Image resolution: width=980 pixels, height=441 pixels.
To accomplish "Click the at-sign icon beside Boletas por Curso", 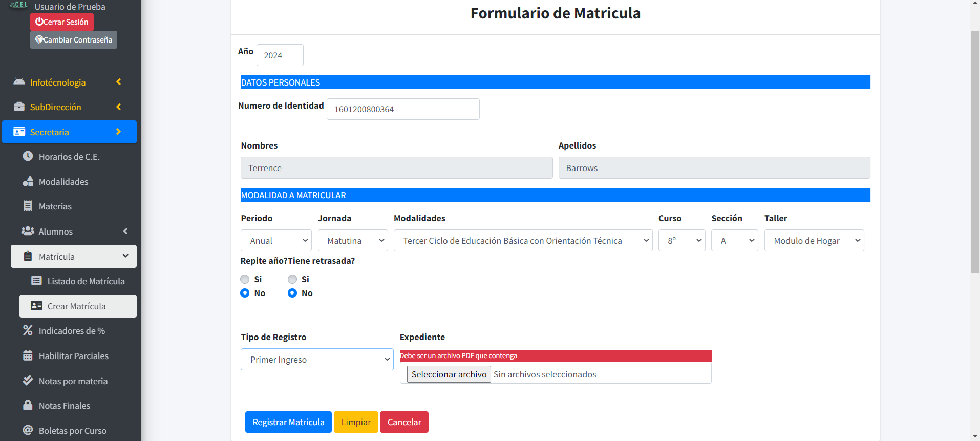I will coord(28,430).
